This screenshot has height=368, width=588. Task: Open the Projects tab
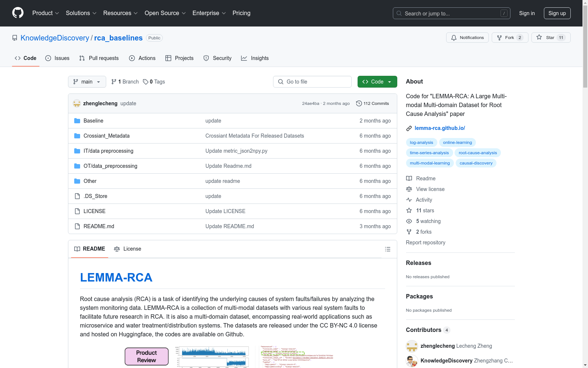179,58
